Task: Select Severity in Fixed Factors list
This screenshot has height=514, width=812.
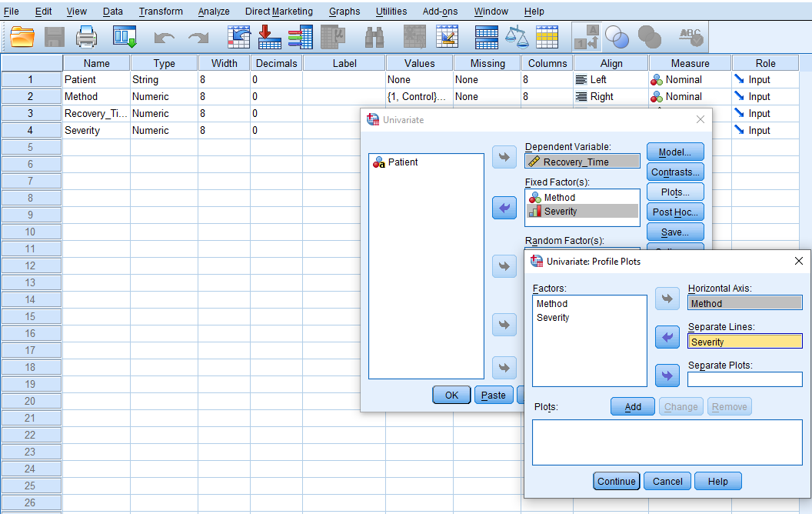Action: 583,211
